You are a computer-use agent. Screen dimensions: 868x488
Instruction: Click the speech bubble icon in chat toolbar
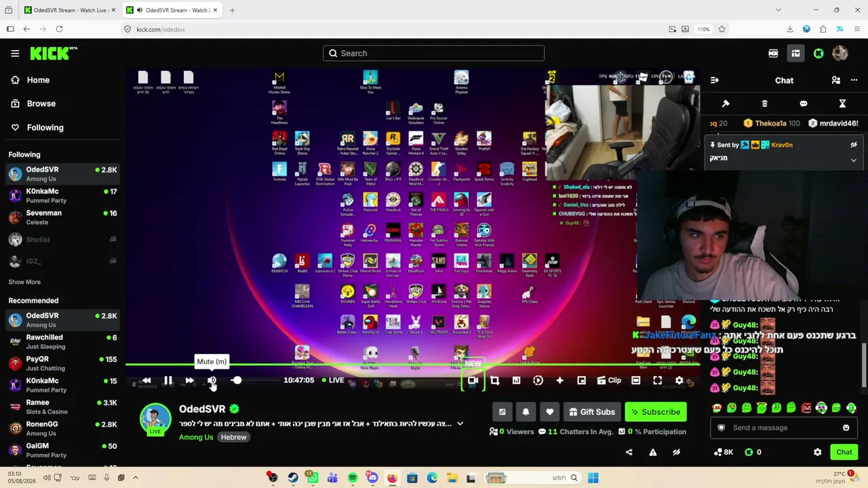[x=804, y=104]
